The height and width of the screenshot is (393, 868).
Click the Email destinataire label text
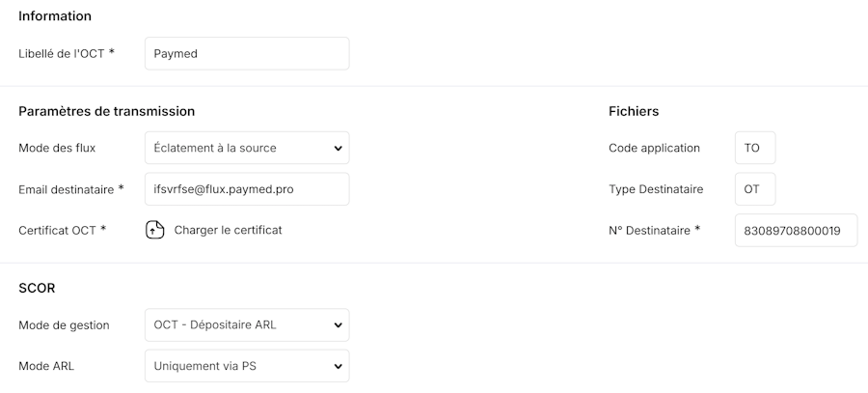70,189
